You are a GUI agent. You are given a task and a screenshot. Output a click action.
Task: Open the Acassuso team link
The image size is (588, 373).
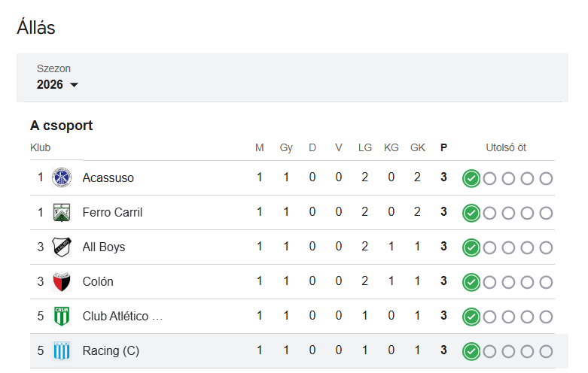(108, 178)
